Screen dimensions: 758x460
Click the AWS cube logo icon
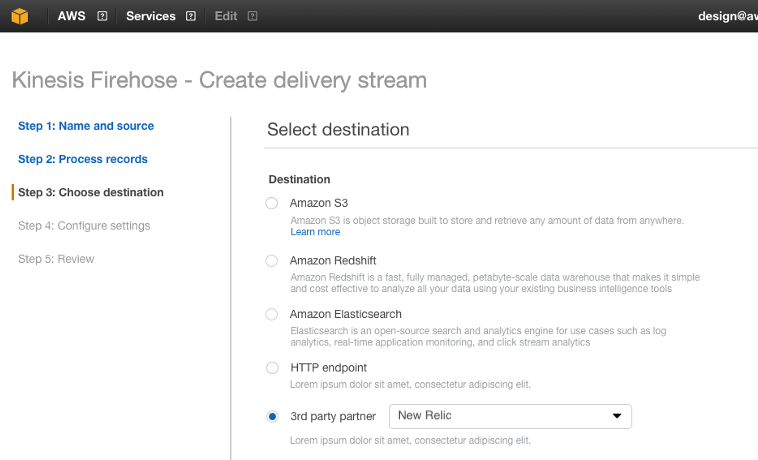click(20, 16)
